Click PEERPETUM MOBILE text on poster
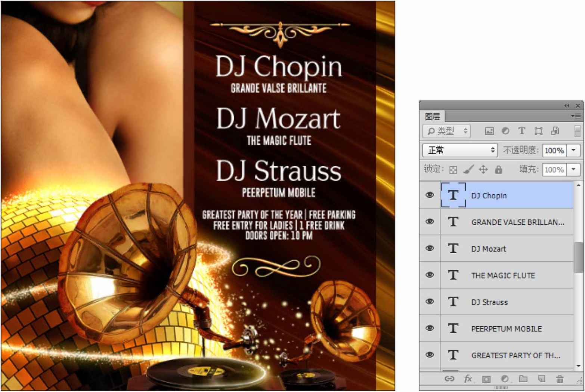Viewport: 585px width, 392px height. point(279,192)
